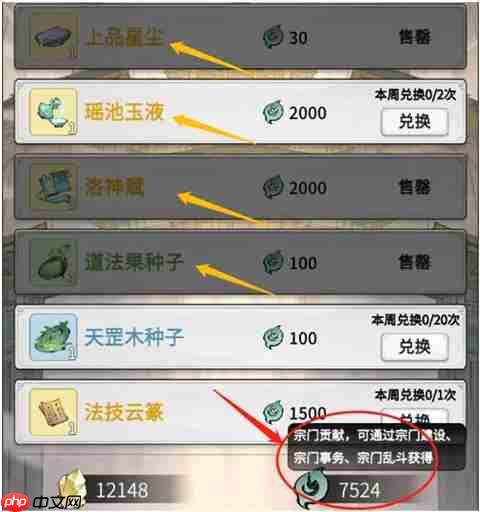Click the 12148 spirit stone balance

122,490
